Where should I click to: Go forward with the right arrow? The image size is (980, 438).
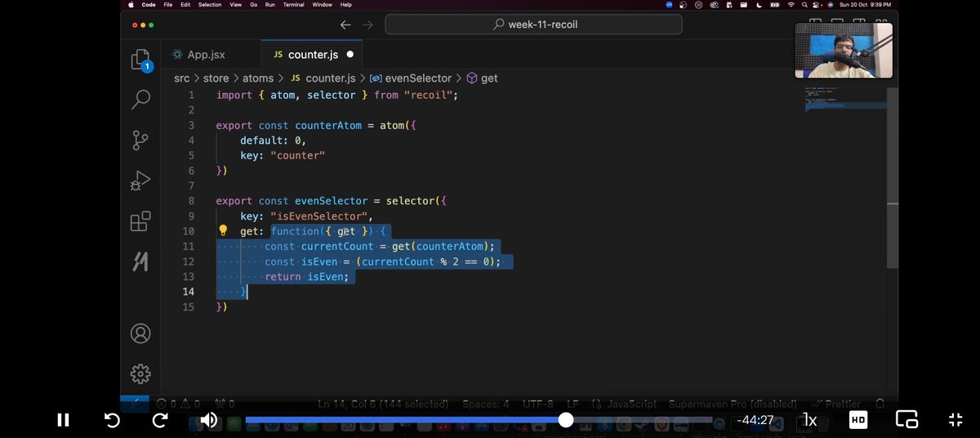pyautogui.click(x=367, y=25)
